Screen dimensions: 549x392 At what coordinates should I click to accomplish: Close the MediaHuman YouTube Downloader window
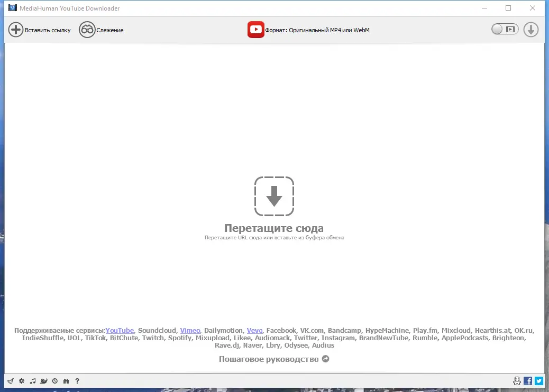pyautogui.click(x=533, y=8)
